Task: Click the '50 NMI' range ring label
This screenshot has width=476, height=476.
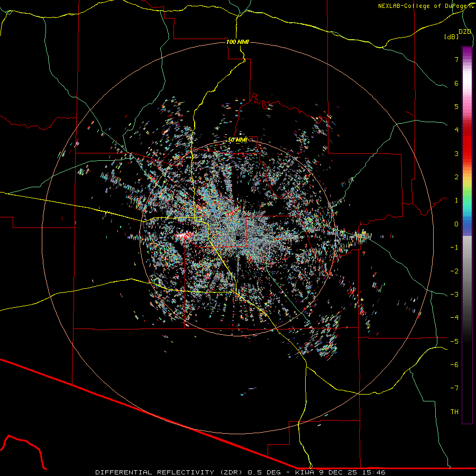Action: pos(237,140)
